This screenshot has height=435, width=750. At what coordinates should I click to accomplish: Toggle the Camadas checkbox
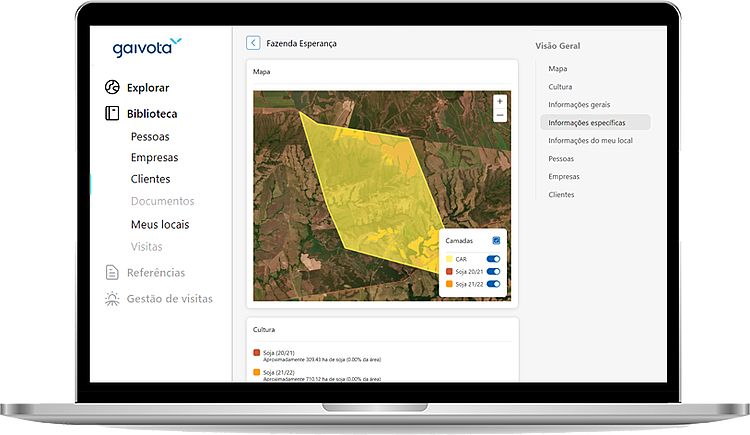[496, 241]
